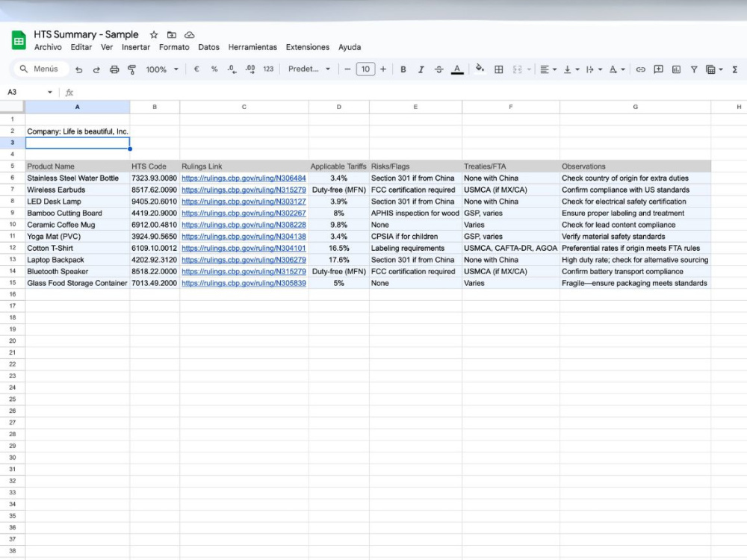Decrease decimal places
747x560 pixels.
pyautogui.click(x=232, y=69)
